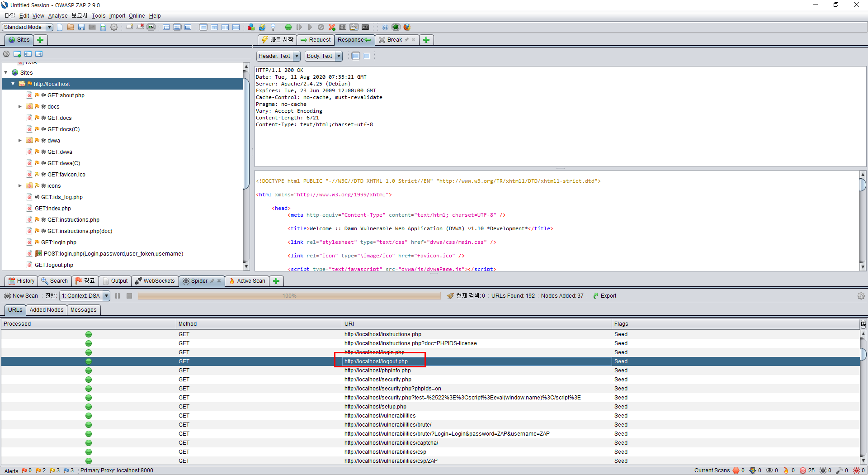Open the spider options gear icon
Screen dimensions: 868x475
[861, 296]
